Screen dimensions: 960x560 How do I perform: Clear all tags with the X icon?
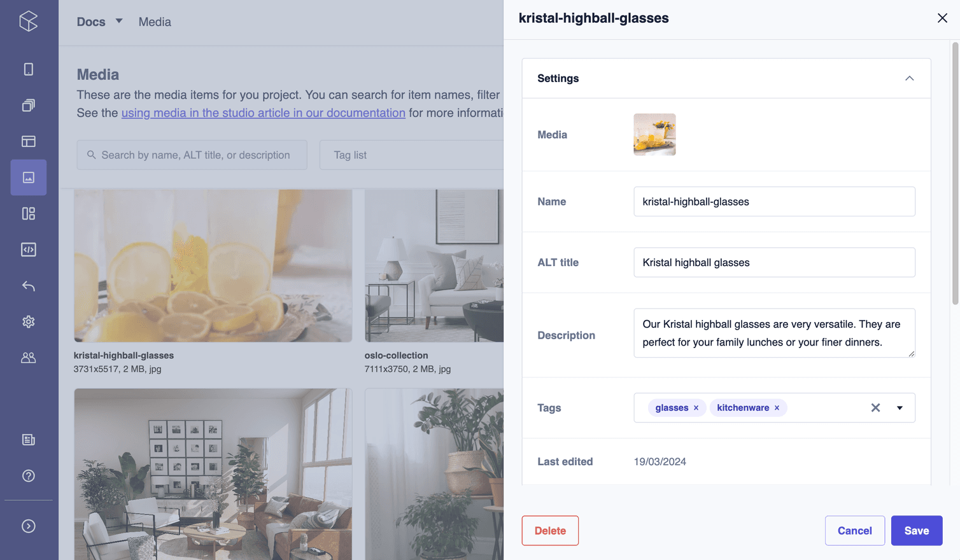pyautogui.click(x=875, y=408)
